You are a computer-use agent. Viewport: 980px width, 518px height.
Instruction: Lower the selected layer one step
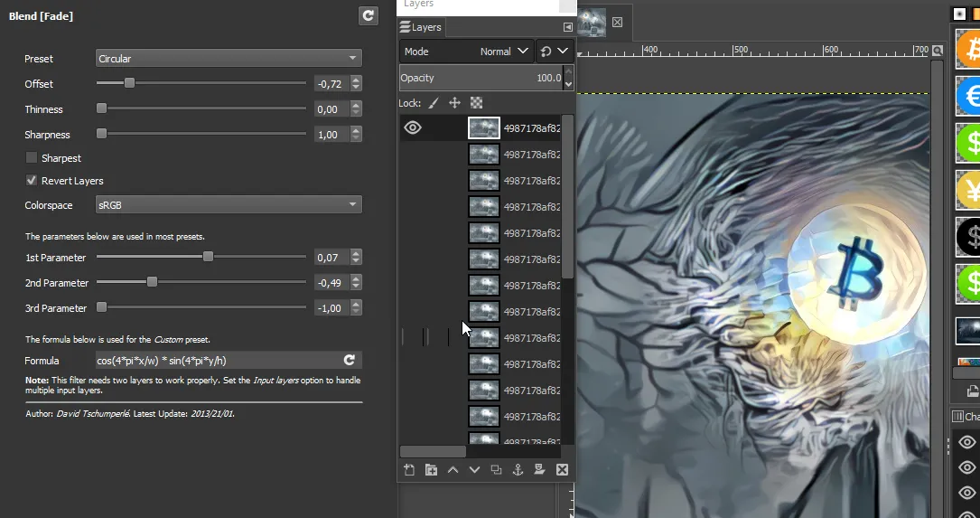[474, 470]
